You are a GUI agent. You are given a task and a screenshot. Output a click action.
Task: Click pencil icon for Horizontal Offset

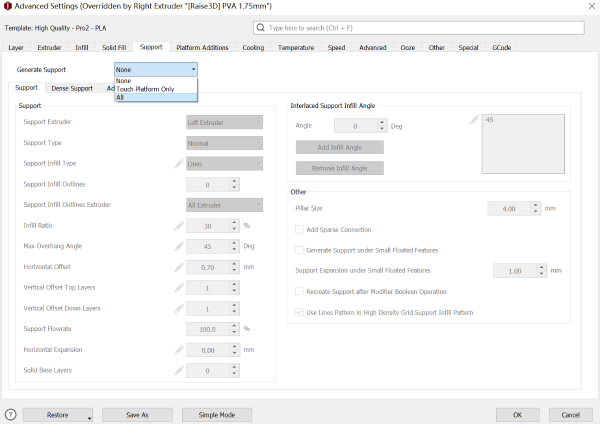pyautogui.click(x=179, y=267)
